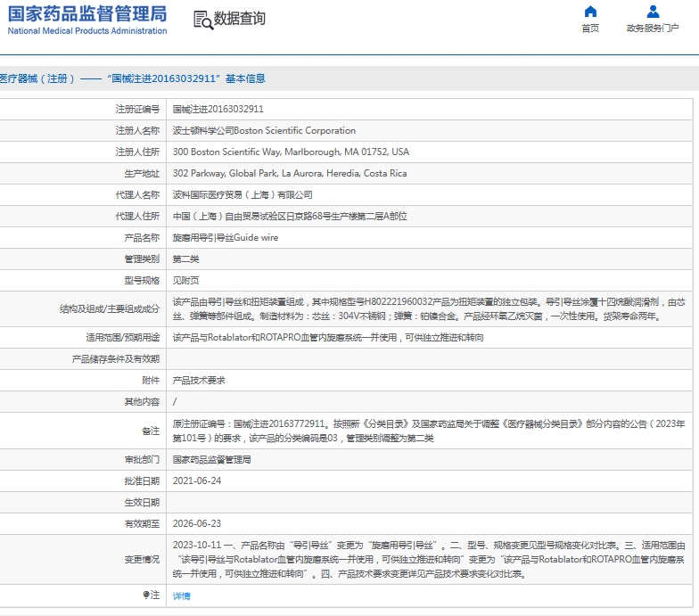
Task: Click the 产品名称 row label
Action: [x=142, y=237]
